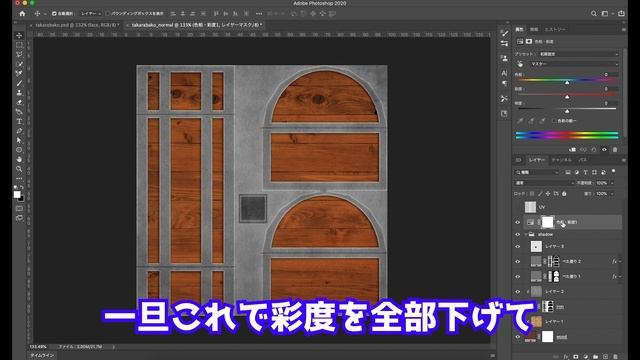This screenshot has width=640, height=360.
Task: Open the Master channel dropdown
Action: (573, 64)
